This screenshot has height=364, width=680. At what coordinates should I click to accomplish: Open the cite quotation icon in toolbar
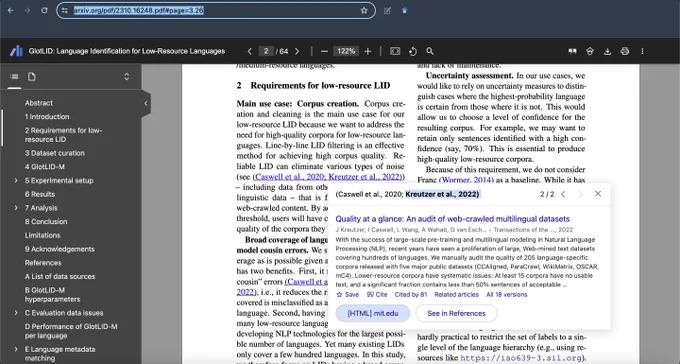tap(572, 51)
